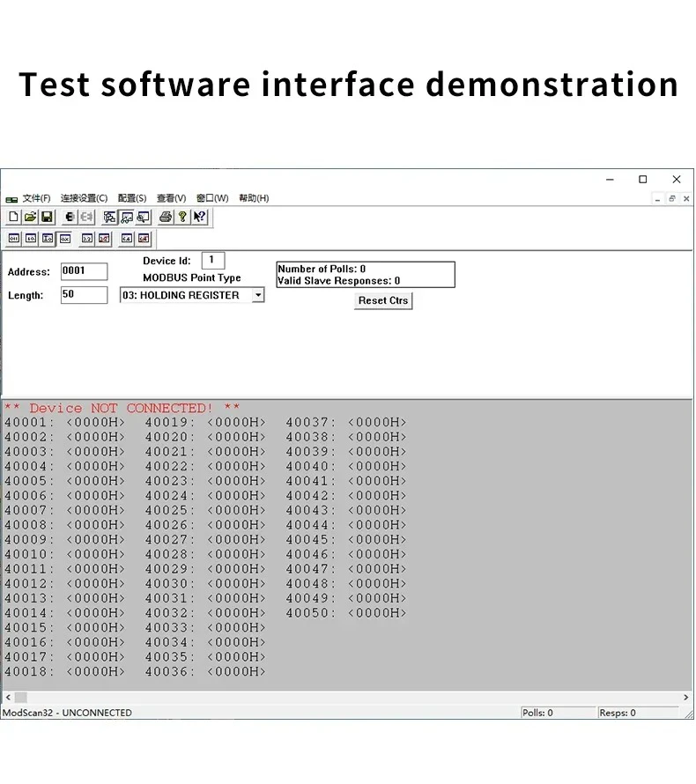Click ModScan32 - UNCONNECTED status text
696x784 pixels.
click(68, 713)
